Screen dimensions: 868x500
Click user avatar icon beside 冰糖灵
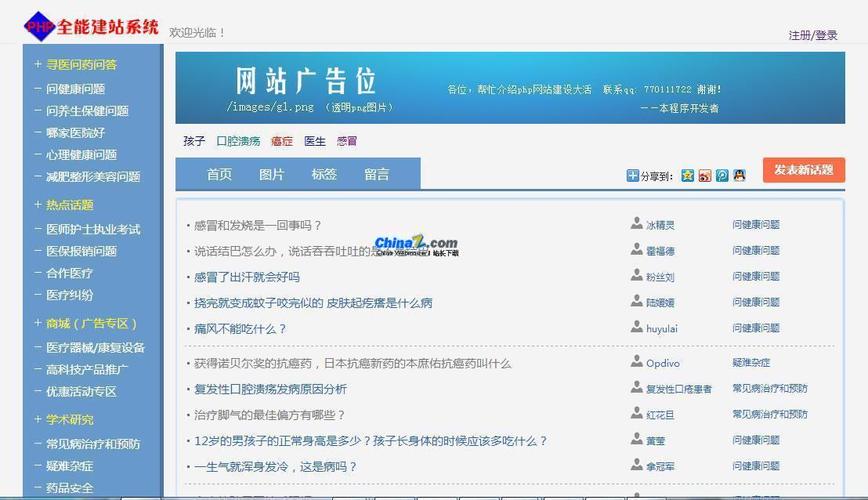click(637, 224)
